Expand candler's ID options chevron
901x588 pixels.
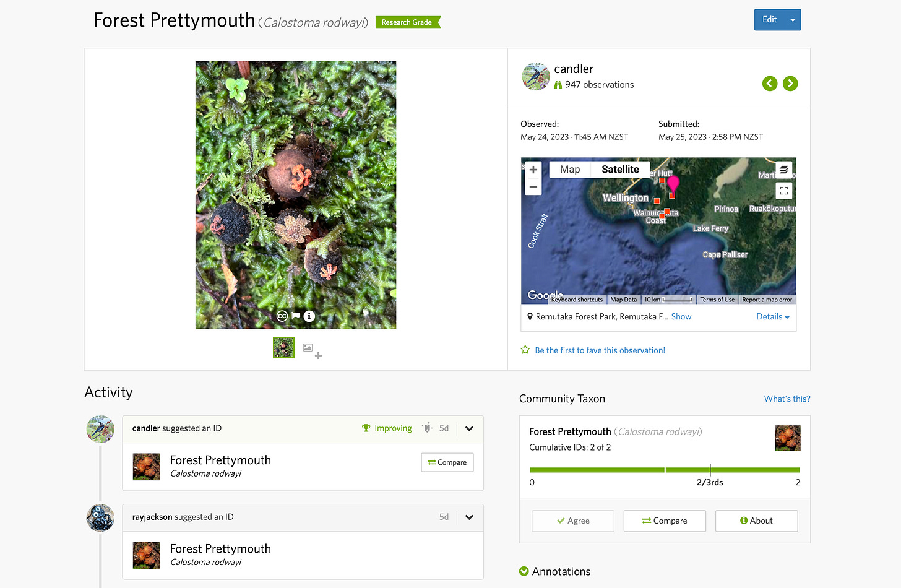pos(470,428)
